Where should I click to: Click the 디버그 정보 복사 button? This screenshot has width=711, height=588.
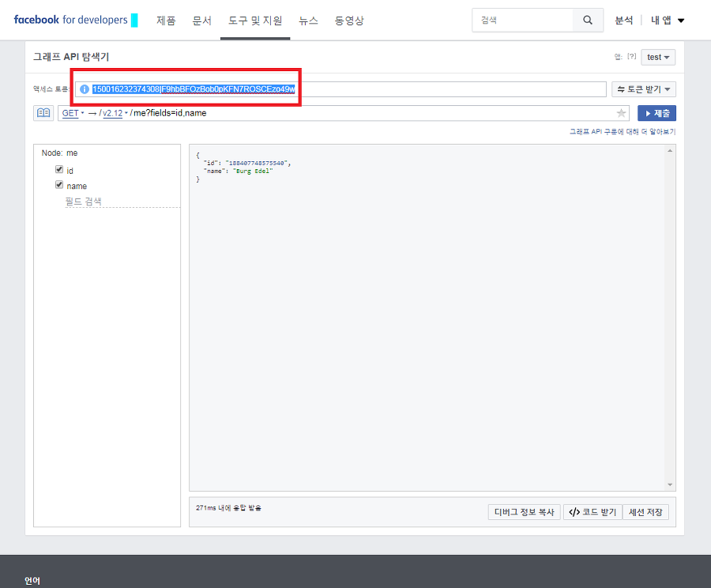click(525, 512)
